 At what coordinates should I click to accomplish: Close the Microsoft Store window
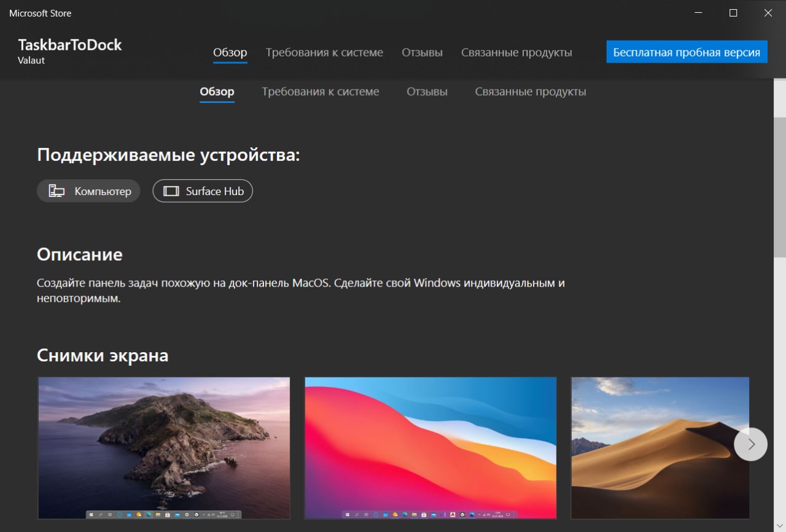[x=768, y=13]
